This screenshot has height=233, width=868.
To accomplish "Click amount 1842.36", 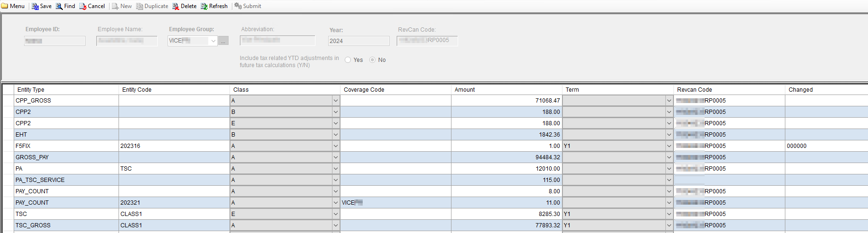I will [550, 135].
